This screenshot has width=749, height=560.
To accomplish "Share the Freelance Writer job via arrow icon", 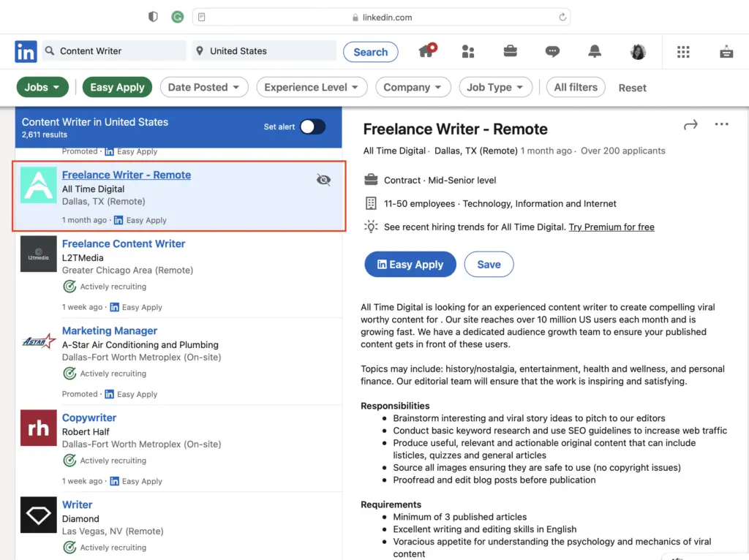I will [690, 125].
